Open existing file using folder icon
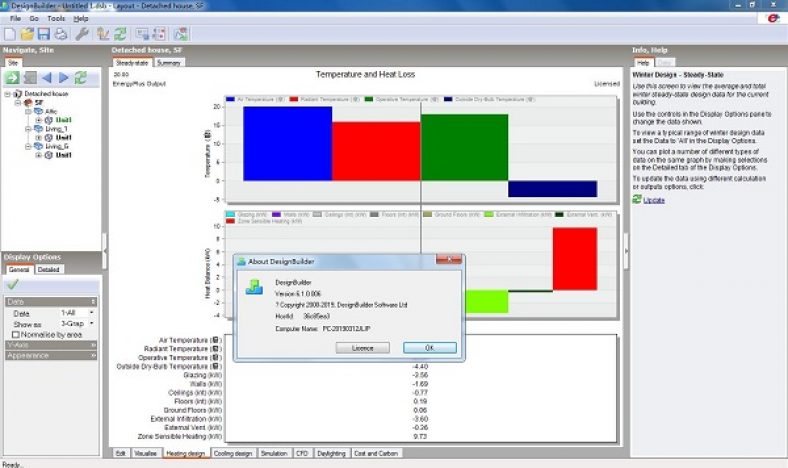Viewport: 788px width, 468px height. pyautogui.click(x=27, y=34)
